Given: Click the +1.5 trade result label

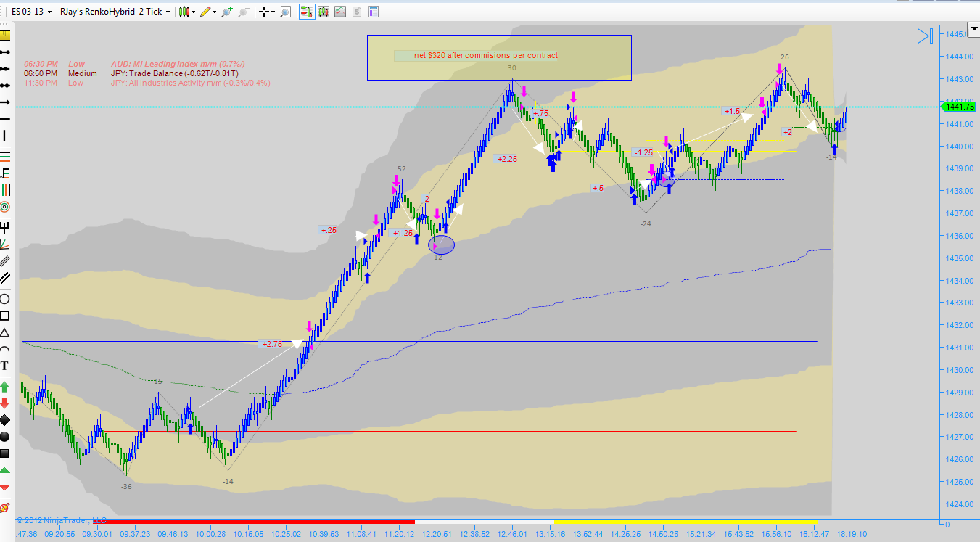Looking at the screenshot, I should (x=731, y=112).
